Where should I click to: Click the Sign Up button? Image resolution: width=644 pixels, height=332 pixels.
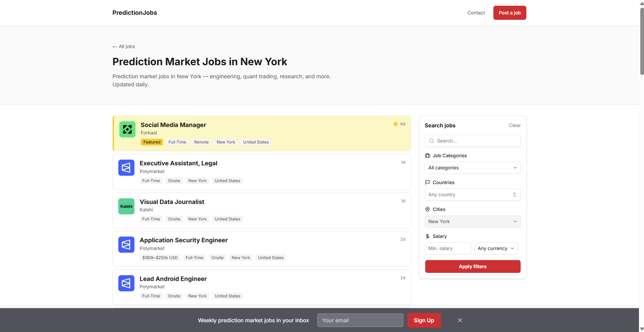(424, 320)
